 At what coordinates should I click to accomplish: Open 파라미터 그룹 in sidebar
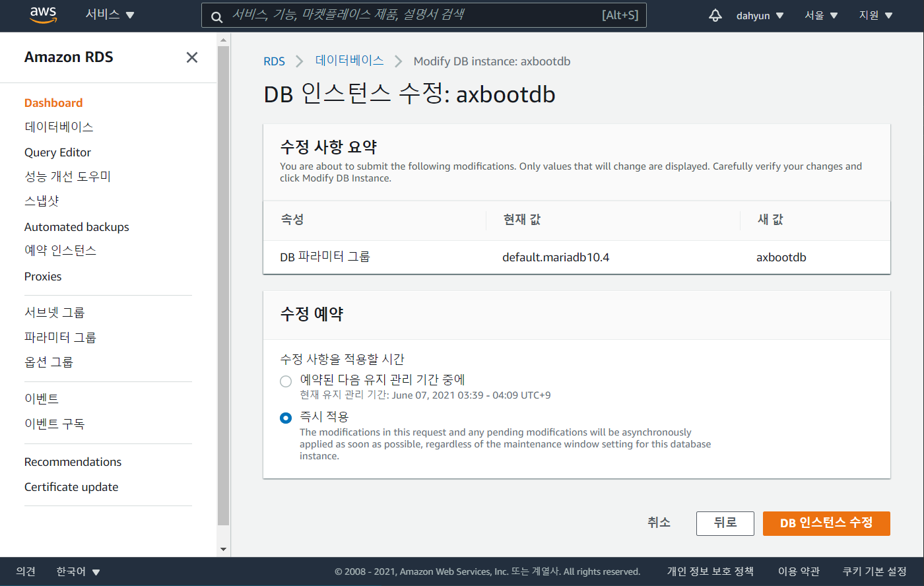[60, 337]
